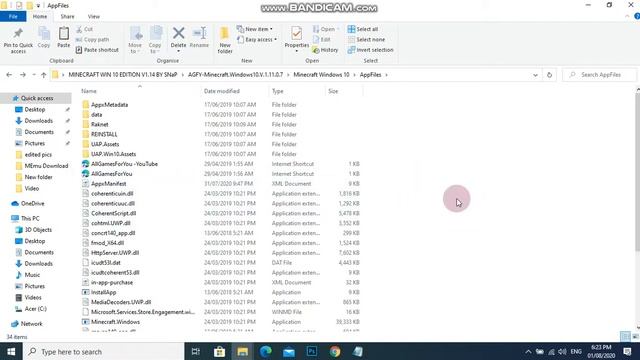Viewport: 640px width, 360px height.
Task: Click Minecraft Windows 10 breadcrumb
Action: [x=321, y=75]
